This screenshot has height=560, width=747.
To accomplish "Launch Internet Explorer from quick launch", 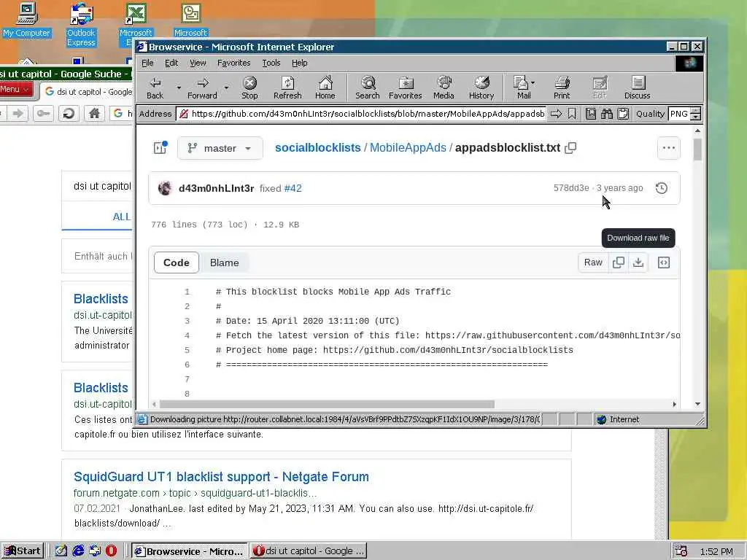I will point(78,551).
